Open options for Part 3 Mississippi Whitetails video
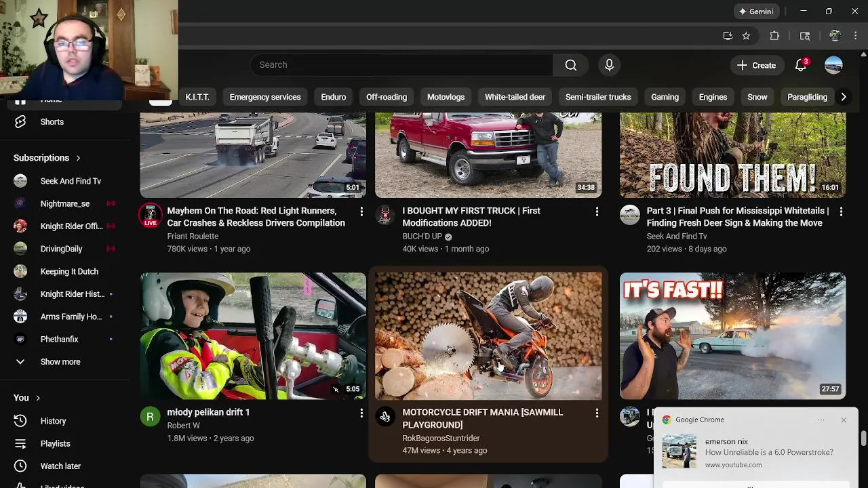The width and height of the screenshot is (868, 488). pyautogui.click(x=841, y=211)
